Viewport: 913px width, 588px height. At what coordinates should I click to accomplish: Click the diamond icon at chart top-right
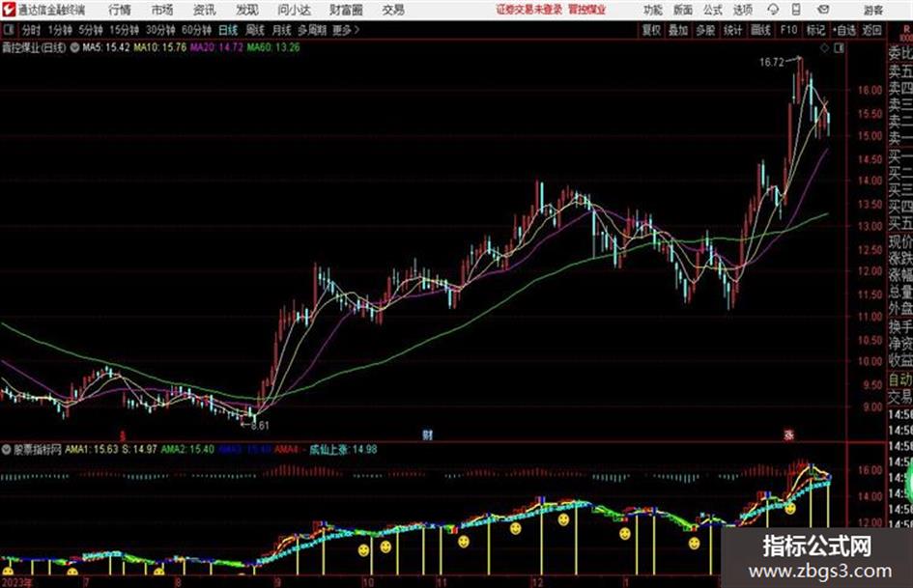pyautogui.click(x=824, y=48)
